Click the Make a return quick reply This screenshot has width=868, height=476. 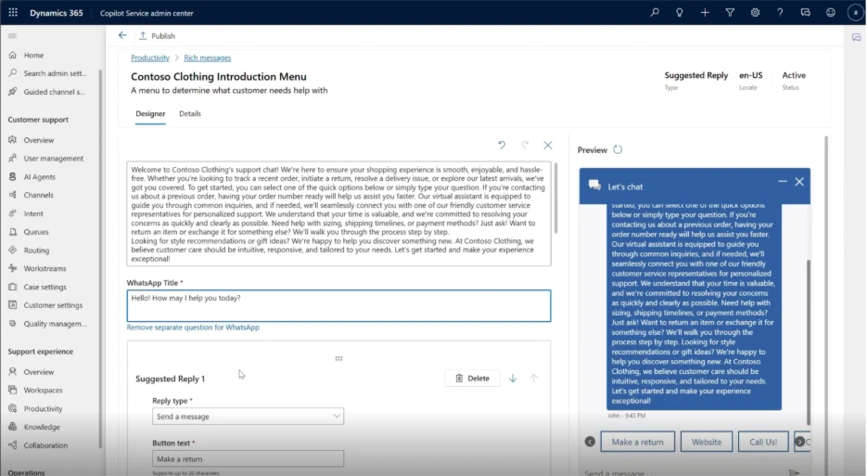pos(637,442)
